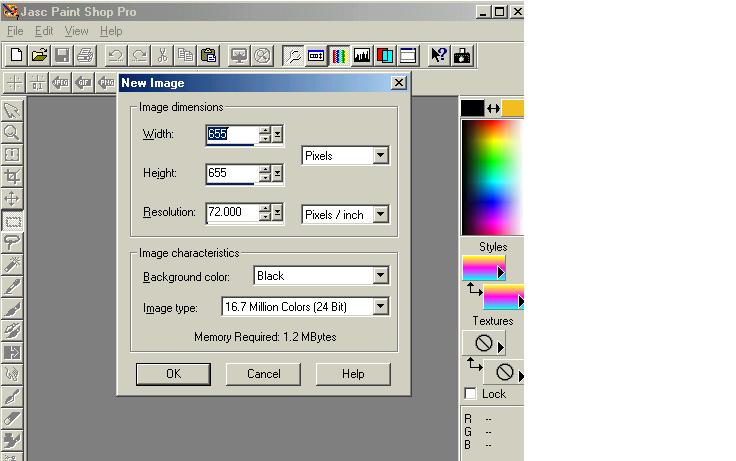Increase Width using the up spinner arrow

[x=265, y=130]
